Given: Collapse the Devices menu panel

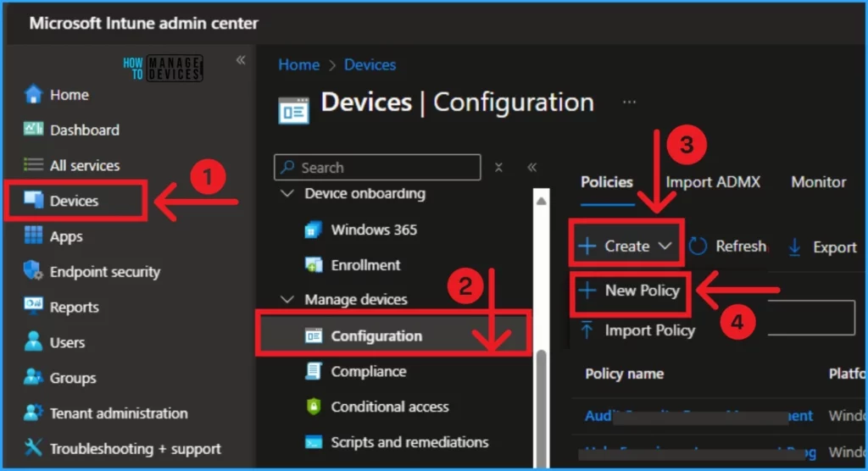Looking at the screenshot, I should (532, 167).
